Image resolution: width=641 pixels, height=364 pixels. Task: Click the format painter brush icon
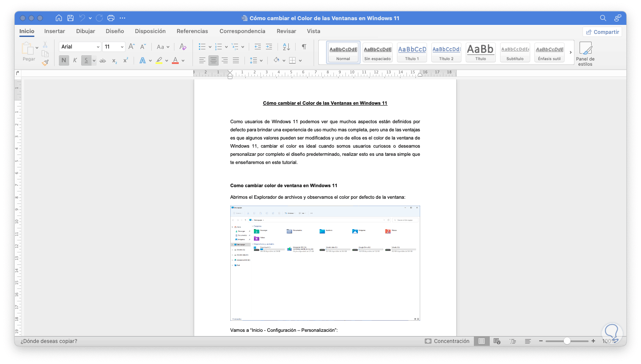tap(45, 63)
